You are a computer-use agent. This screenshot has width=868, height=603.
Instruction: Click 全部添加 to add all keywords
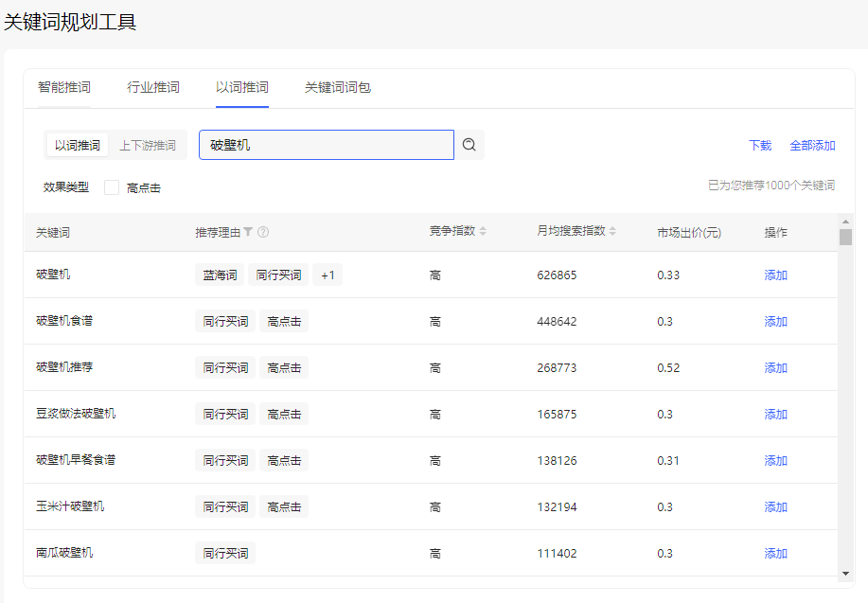[x=812, y=146]
